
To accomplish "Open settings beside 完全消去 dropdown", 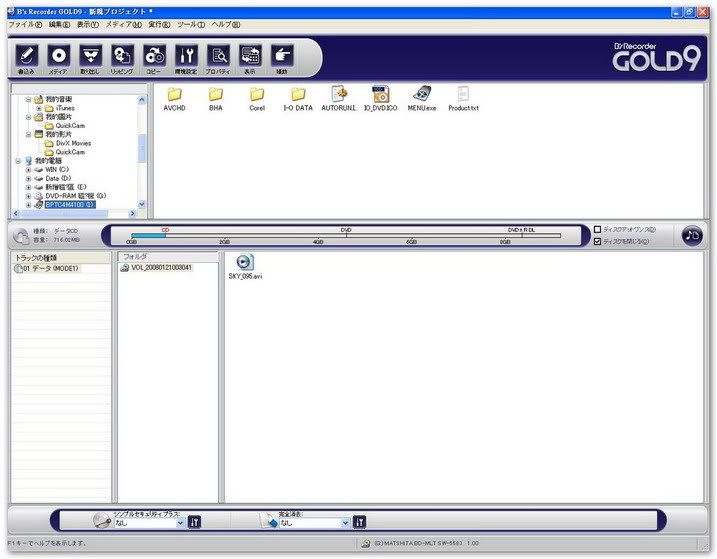I will pos(359,522).
